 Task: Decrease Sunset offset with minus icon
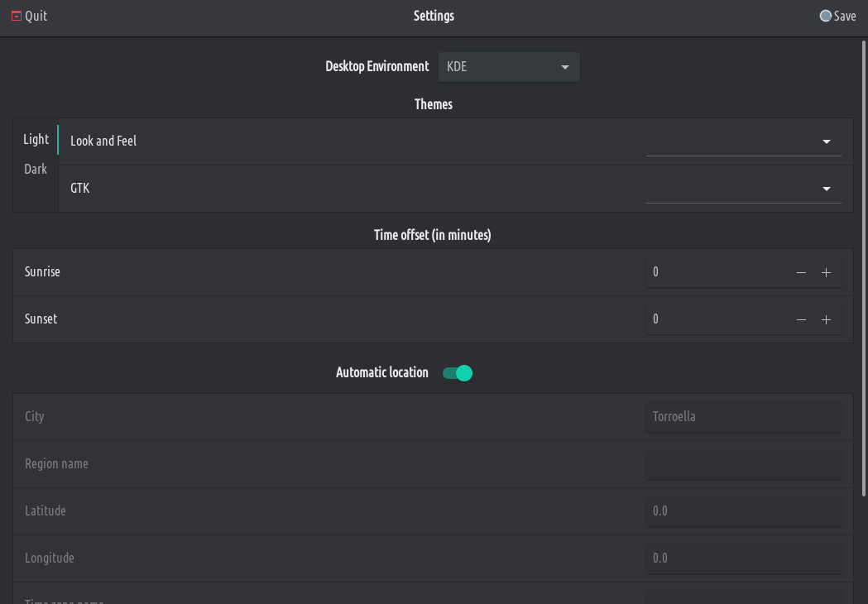click(x=801, y=320)
